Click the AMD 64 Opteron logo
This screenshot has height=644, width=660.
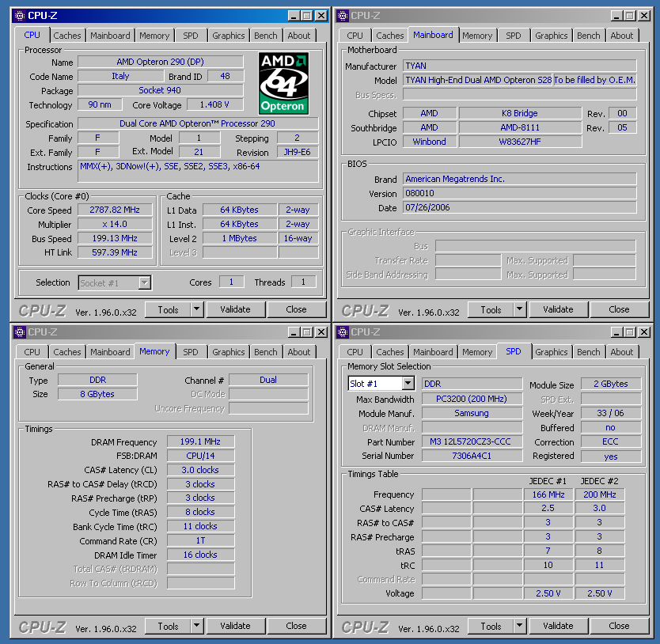283,83
